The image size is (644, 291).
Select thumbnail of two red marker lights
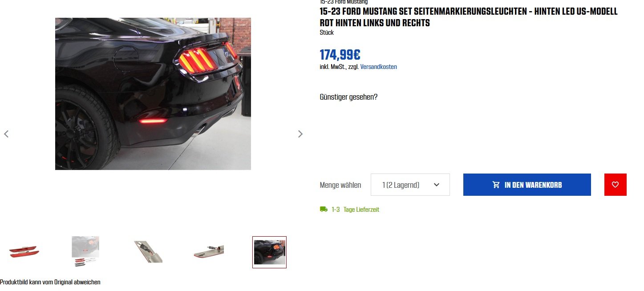tap(24, 252)
